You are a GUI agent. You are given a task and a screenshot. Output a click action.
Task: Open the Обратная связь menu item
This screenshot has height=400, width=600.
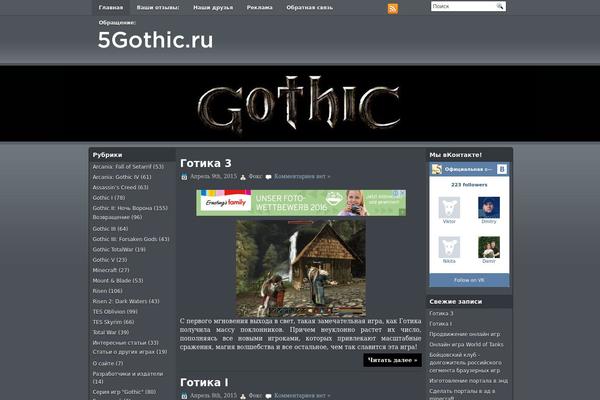tap(309, 7)
